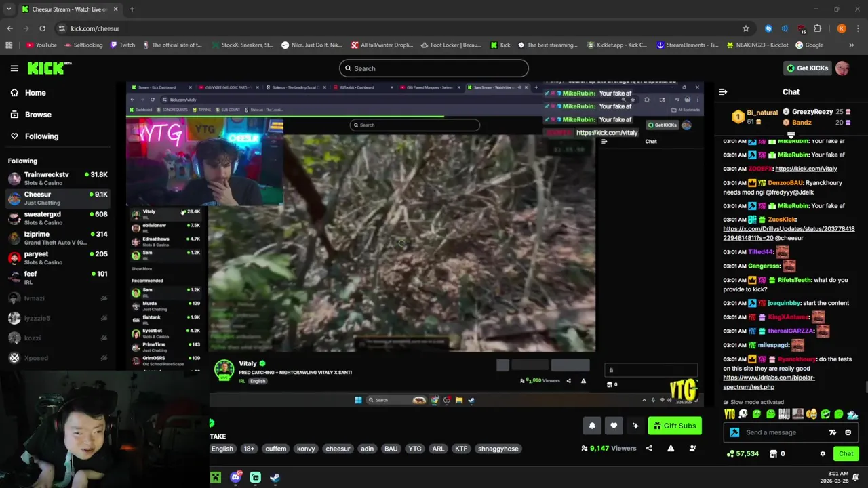The height and width of the screenshot is (488, 868).
Task: Click the English tag
Action: 222,449
